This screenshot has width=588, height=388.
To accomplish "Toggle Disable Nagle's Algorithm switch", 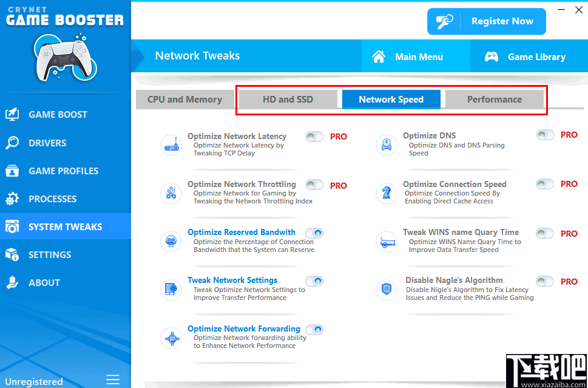I will (545, 281).
